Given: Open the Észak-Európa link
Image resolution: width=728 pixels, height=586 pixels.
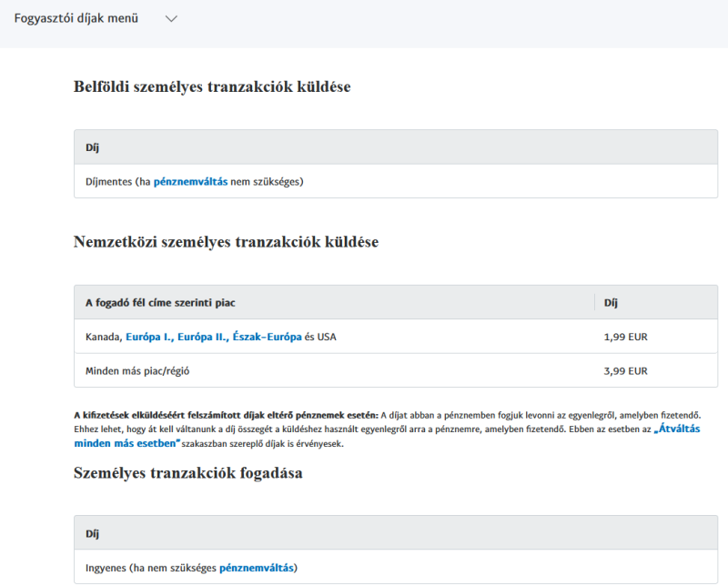Looking at the screenshot, I should (267, 337).
